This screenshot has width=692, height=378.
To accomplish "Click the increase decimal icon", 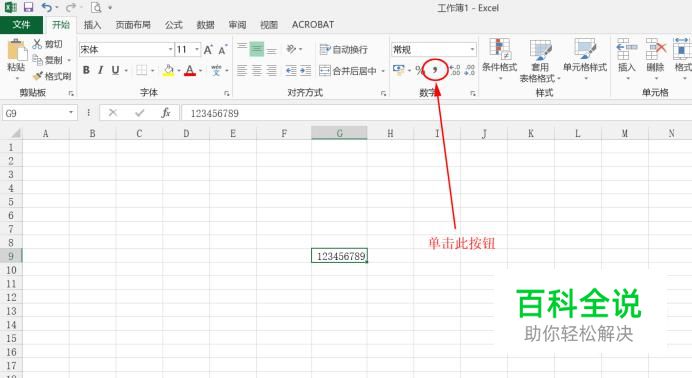I will (455, 70).
